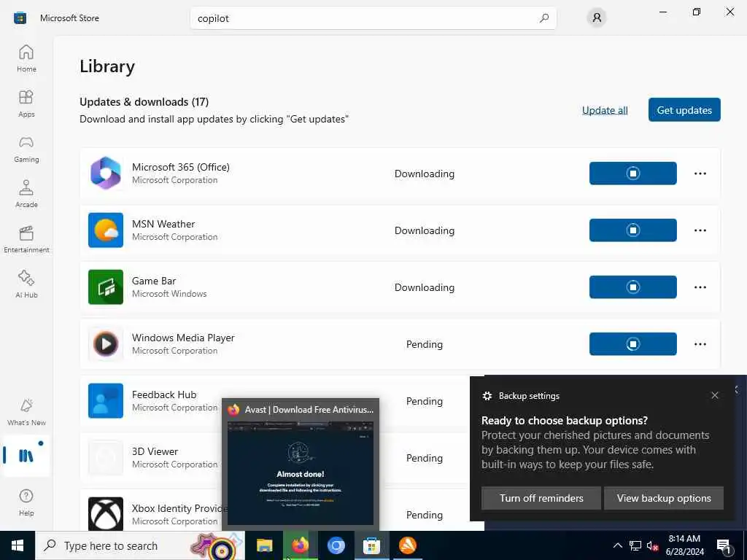747x560 pixels.
Task: Select the Library sidebar icon
Action: pos(26,456)
